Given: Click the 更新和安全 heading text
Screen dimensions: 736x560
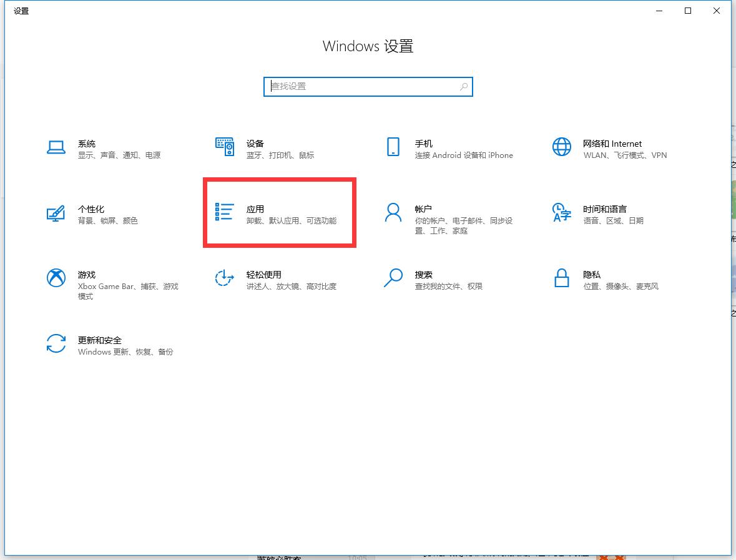Looking at the screenshot, I should click(99, 340).
